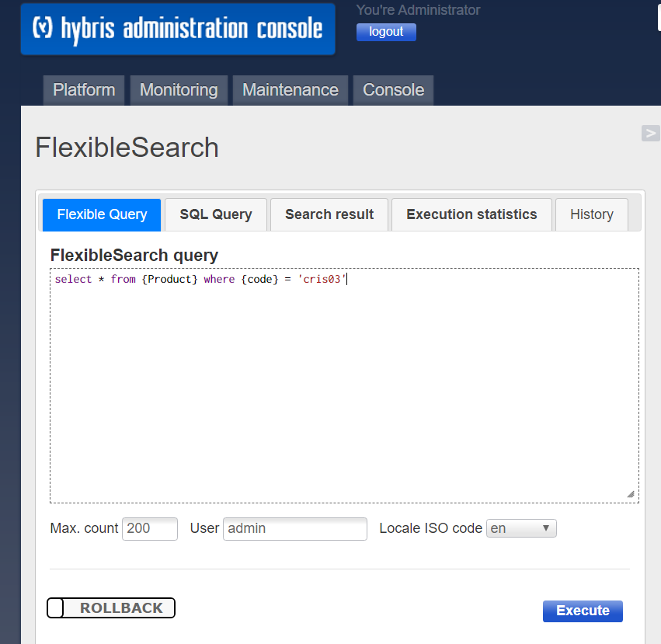The image size is (661, 644).
Task: Toggle the ROLLBACK switch
Action: (x=111, y=608)
